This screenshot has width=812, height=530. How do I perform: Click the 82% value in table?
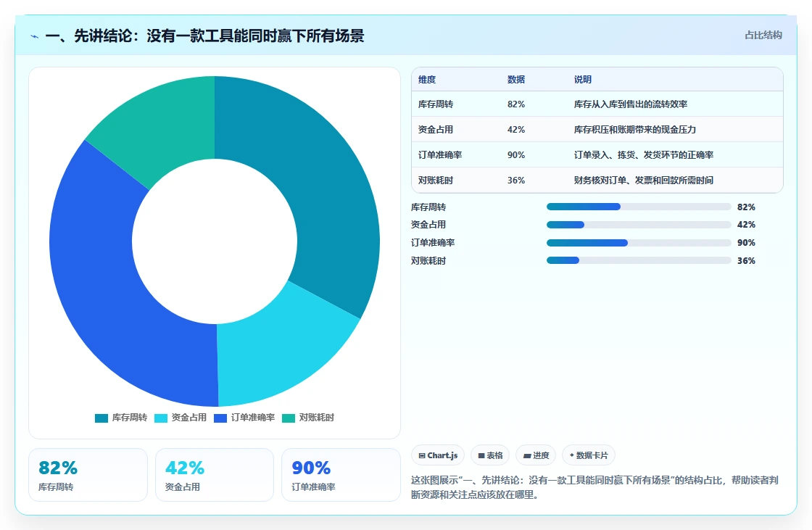[516, 104]
